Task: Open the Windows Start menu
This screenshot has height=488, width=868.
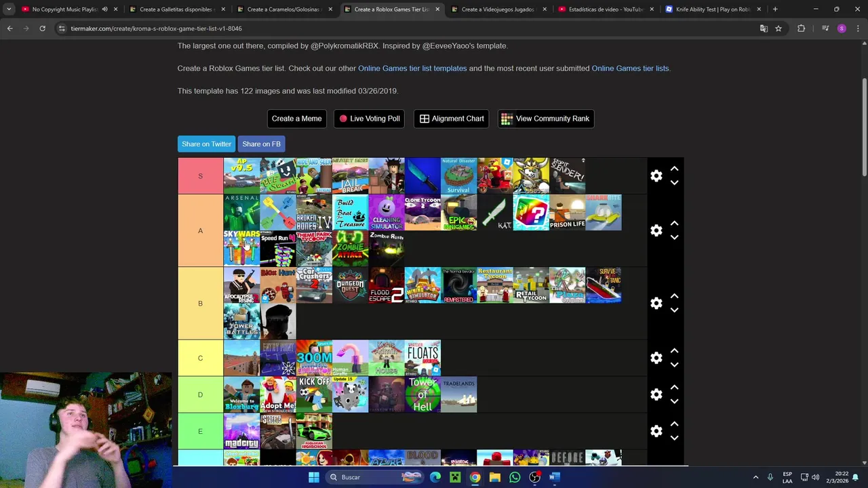Action: (314, 477)
